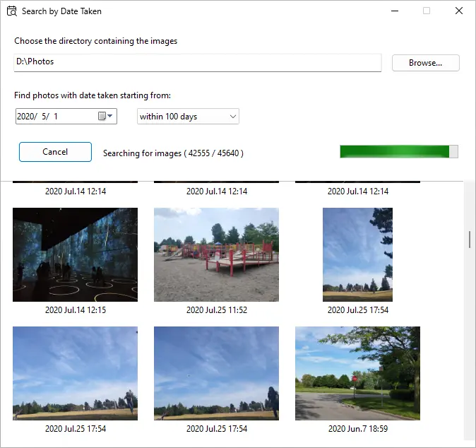
Task: Close the Search by Date Taken window
Action: click(x=459, y=11)
